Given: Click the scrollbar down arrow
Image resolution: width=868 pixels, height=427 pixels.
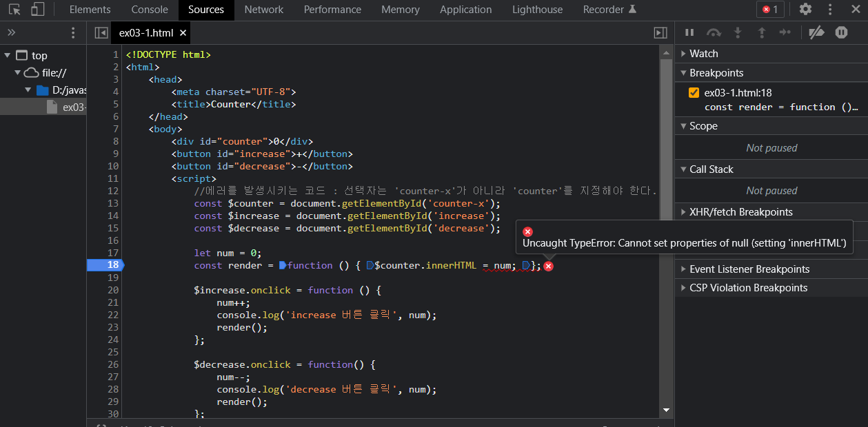Looking at the screenshot, I should click(x=666, y=409).
